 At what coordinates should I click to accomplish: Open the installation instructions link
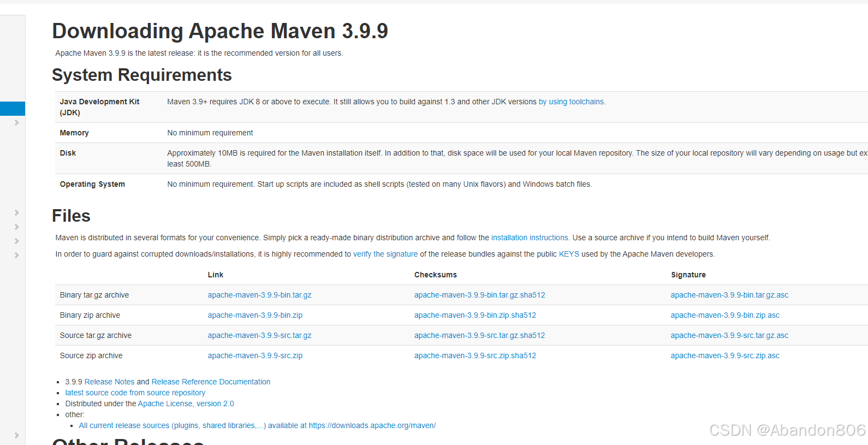click(x=530, y=238)
